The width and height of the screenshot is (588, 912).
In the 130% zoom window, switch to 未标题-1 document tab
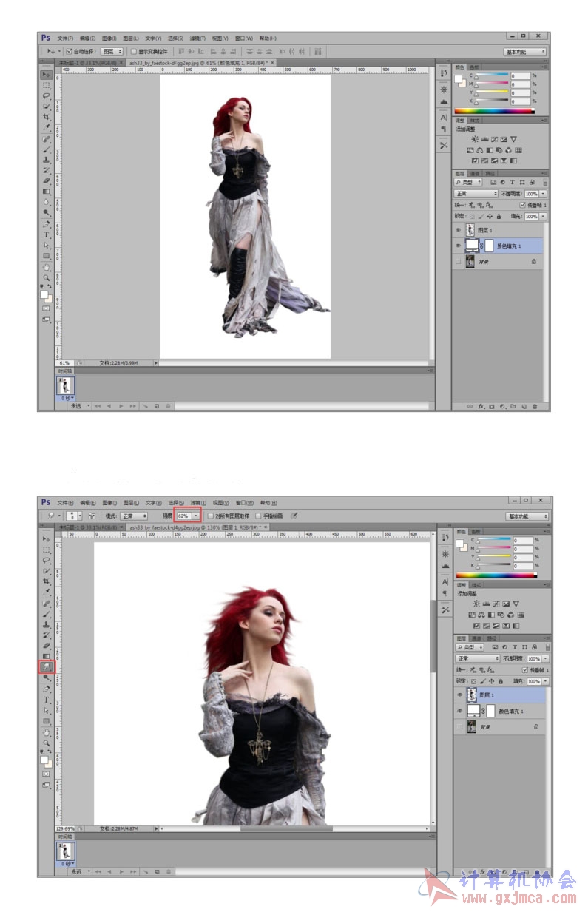92,527
